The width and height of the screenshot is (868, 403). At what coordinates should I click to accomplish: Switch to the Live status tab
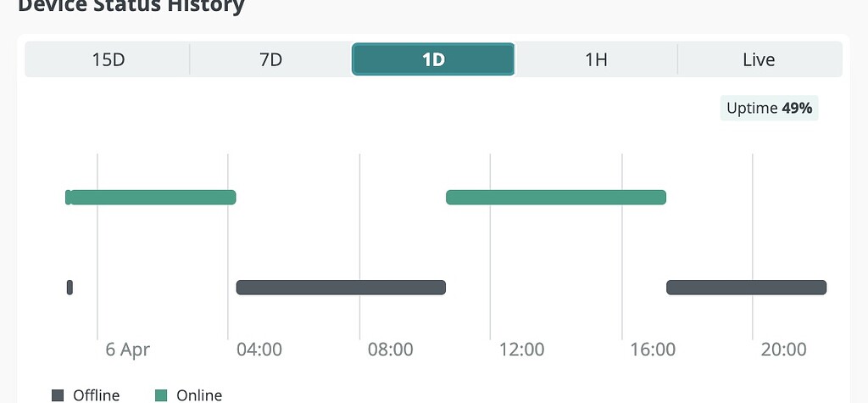(x=759, y=59)
